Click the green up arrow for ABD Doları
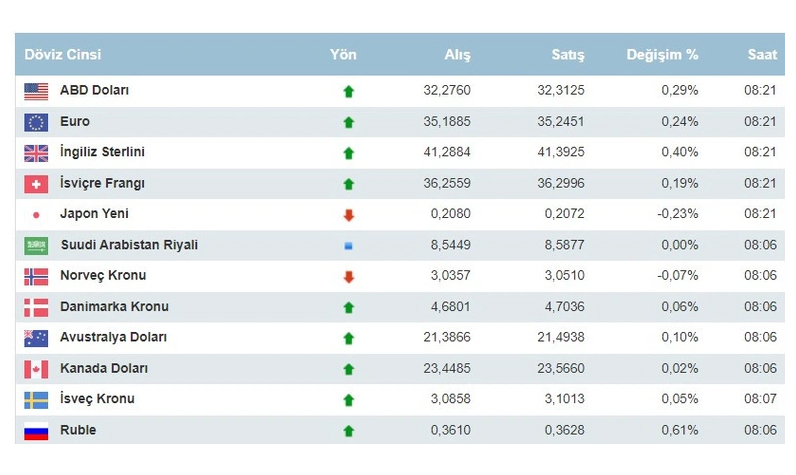 click(348, 91)
